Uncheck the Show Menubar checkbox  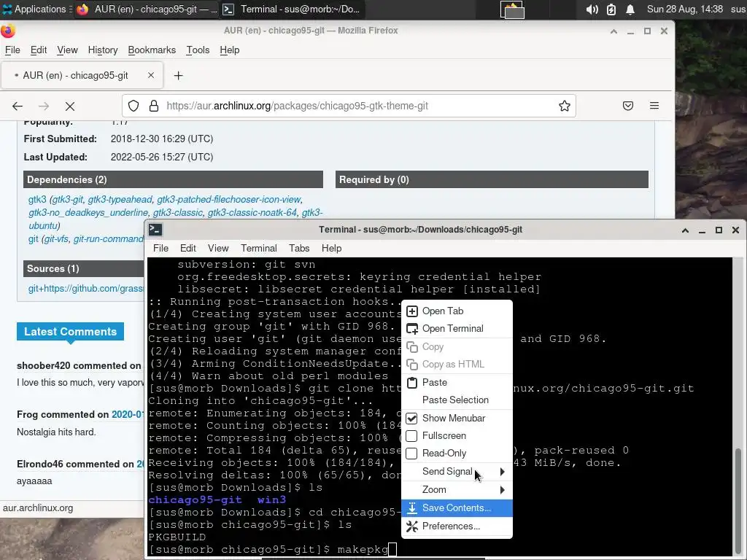click(x=411, y=418)
